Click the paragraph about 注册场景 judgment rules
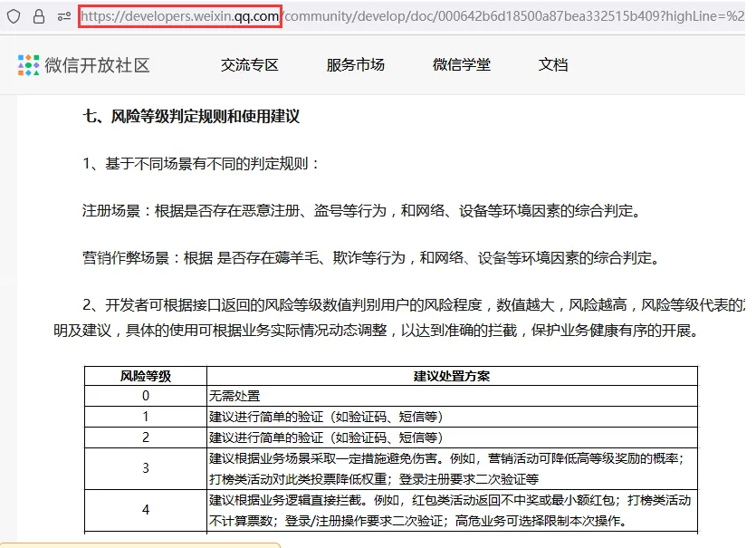 (x=362, y=209)
